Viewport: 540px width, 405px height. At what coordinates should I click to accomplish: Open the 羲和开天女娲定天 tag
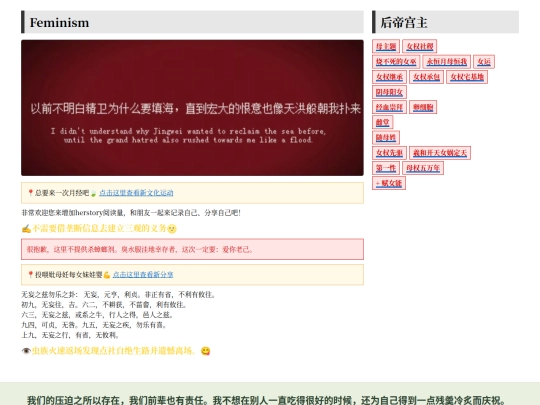(440, 153)
